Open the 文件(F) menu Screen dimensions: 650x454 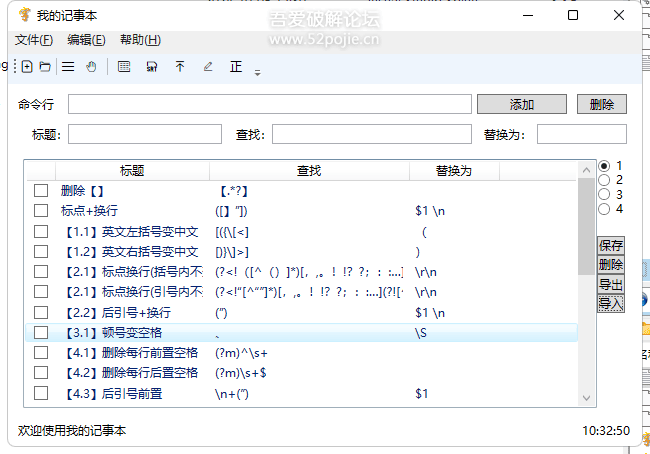(34, 40)
